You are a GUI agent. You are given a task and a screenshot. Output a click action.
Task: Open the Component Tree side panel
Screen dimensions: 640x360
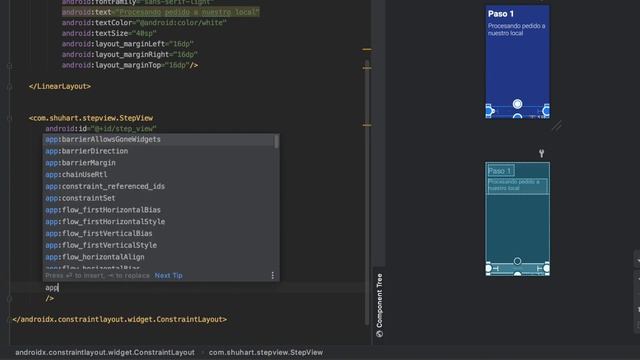(379, 305)
